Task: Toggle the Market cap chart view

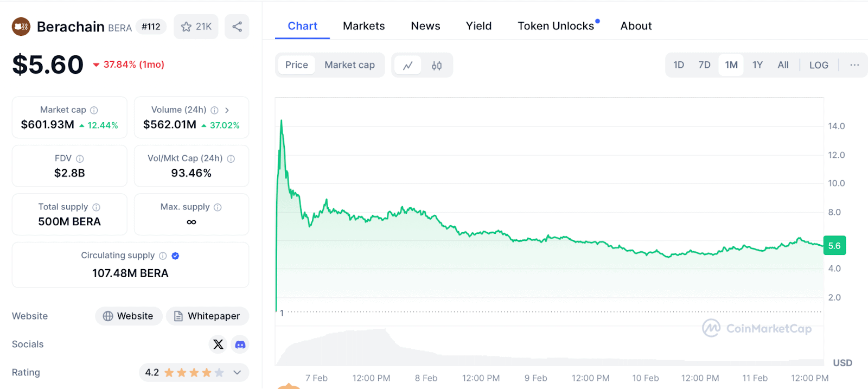Action: click(x=349, y=65)
